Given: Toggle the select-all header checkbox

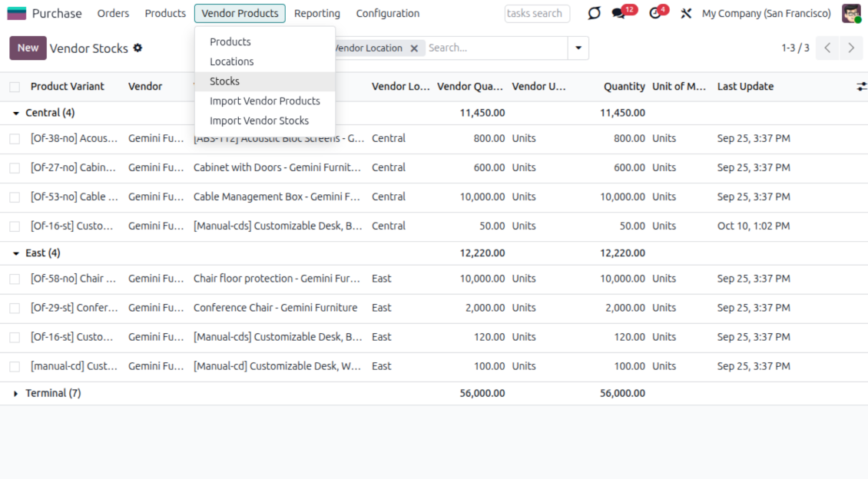Looking at the screenshot, I should click(15, 87).
